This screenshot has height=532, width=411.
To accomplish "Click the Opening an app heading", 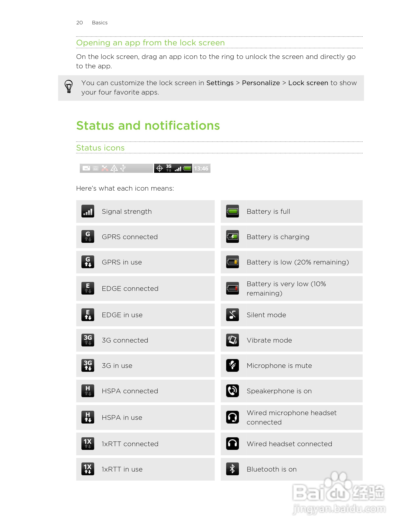I will pos(150,43).
